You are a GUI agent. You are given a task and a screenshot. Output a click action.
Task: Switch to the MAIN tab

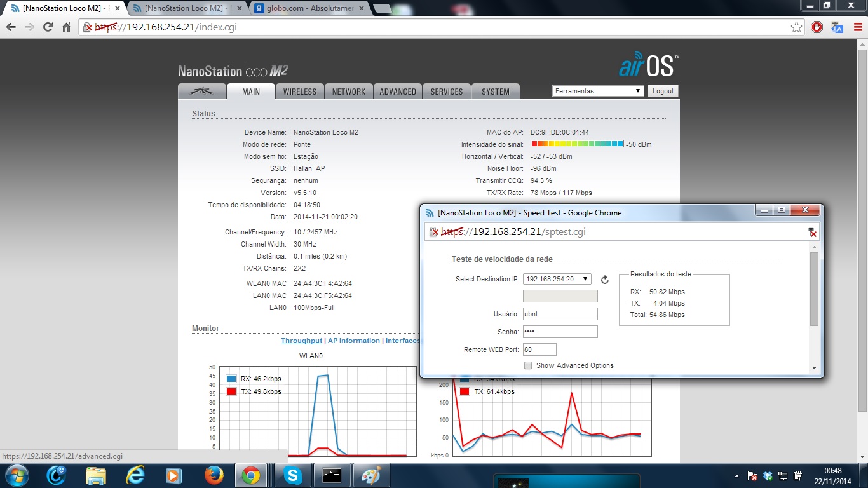click(x=251, y=91)
